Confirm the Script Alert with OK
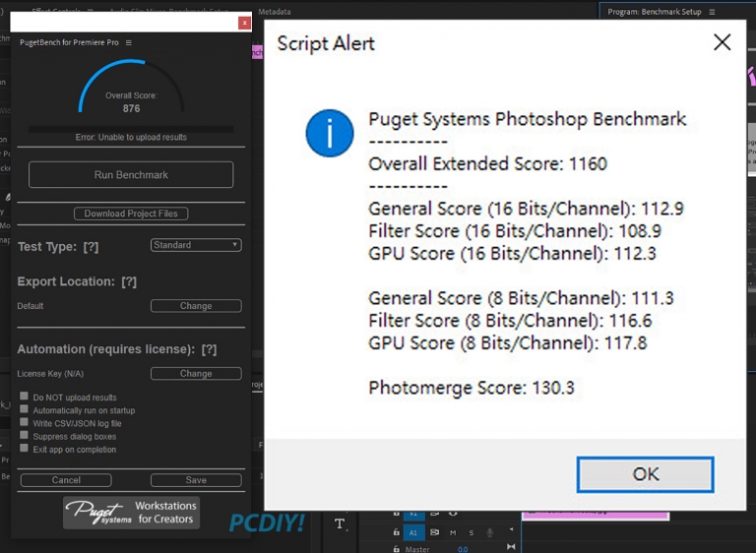 click(645, 474)
